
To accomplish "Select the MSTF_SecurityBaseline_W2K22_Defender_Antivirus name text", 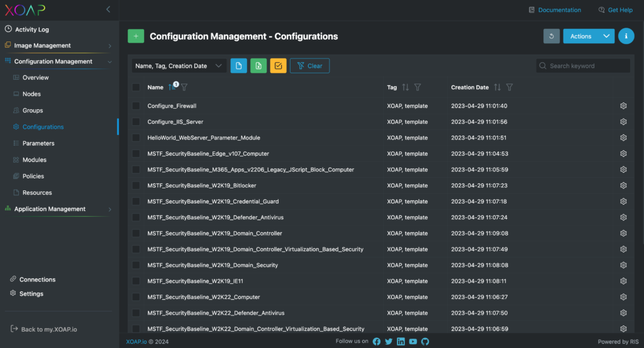I will (216, 313).
